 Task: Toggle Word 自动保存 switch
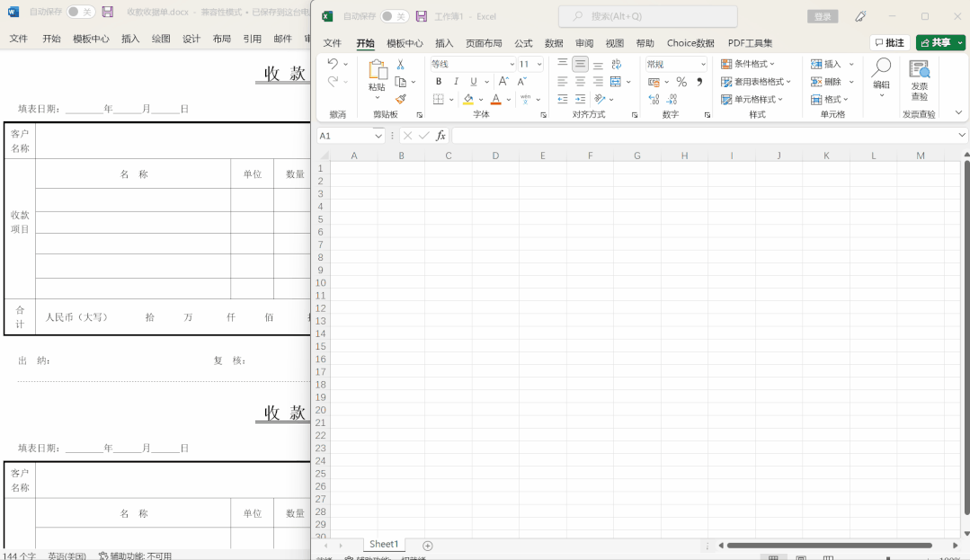81,12
